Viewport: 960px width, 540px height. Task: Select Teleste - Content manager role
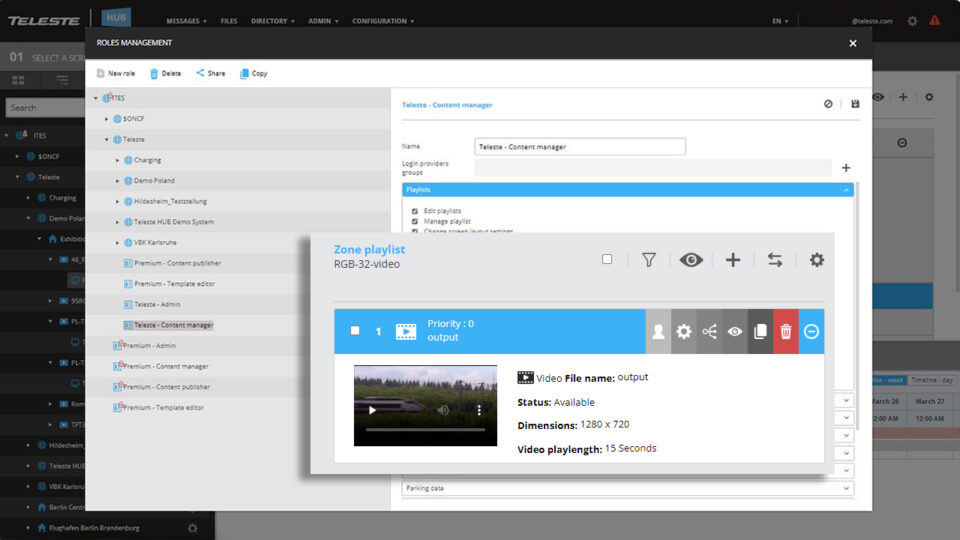pyautogui.click(x=173, y=325)
